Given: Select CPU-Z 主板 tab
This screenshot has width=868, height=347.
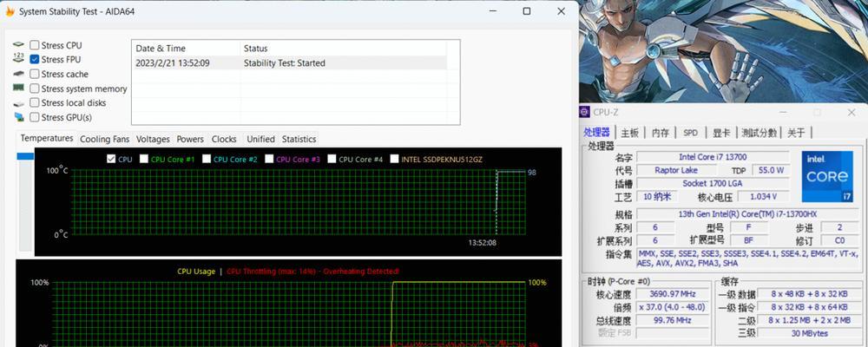Looking at the screenshot, I should pos(629,133).
